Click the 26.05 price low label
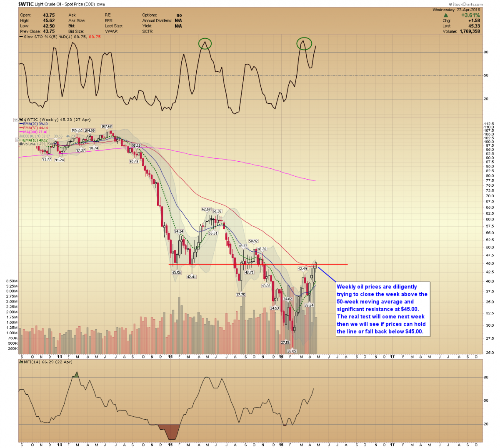 (292, 351)
